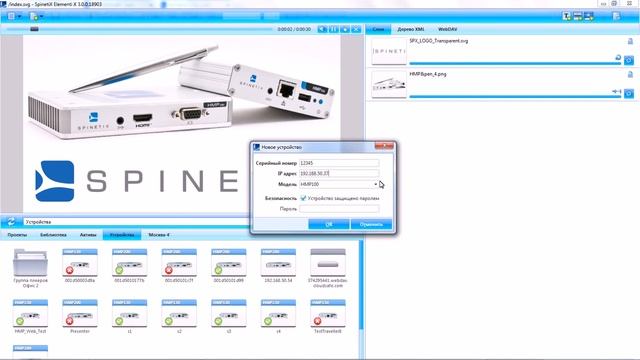This screenshot has height=360, width=640.
Task: Click the Устройства path field
Action: (136, 222)
